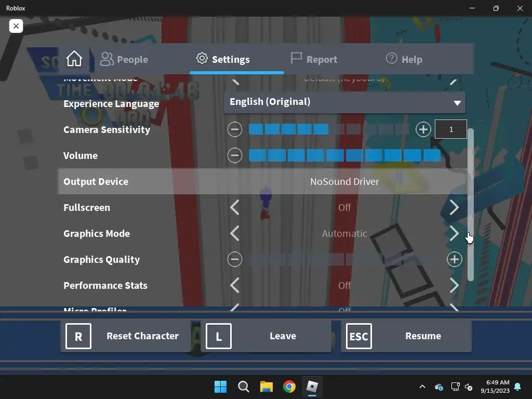Switch Graphics Mode with right arrow
Screen dimensions: 532x399
(x=454, y=233)
